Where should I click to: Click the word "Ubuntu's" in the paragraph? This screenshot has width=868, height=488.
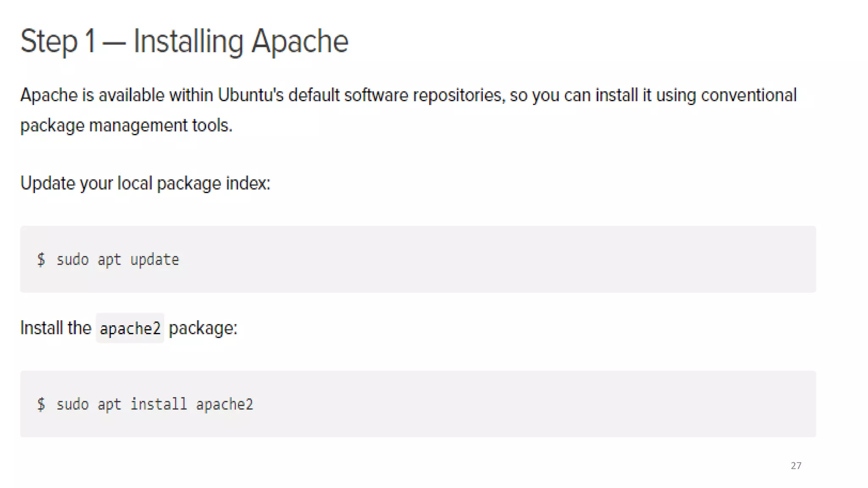(x=250, y=95)
